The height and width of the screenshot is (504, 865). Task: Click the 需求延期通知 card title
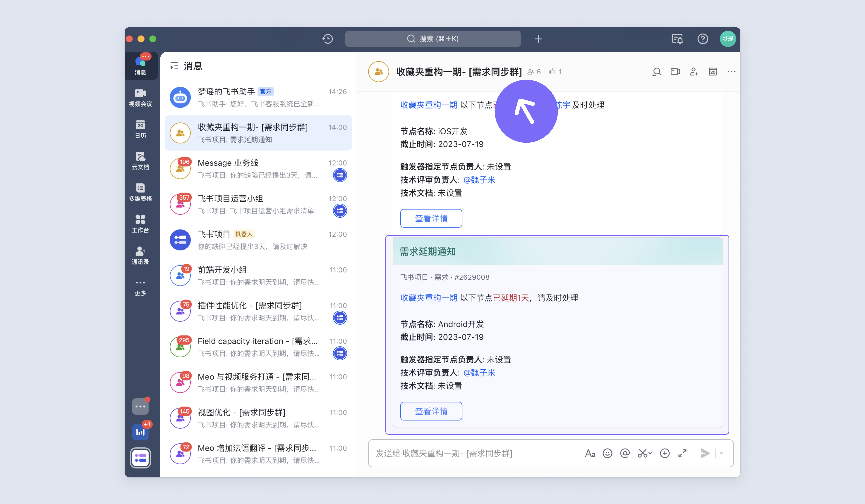pyautogui.click(x=428, y=252)
